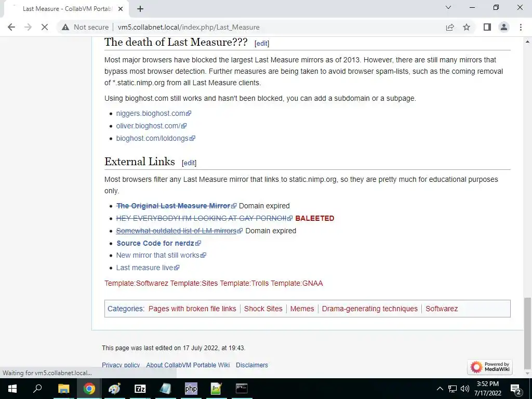Open the 'Last measure live' link
The width and height of the screenshot is (532, 399).
[148, 268]
